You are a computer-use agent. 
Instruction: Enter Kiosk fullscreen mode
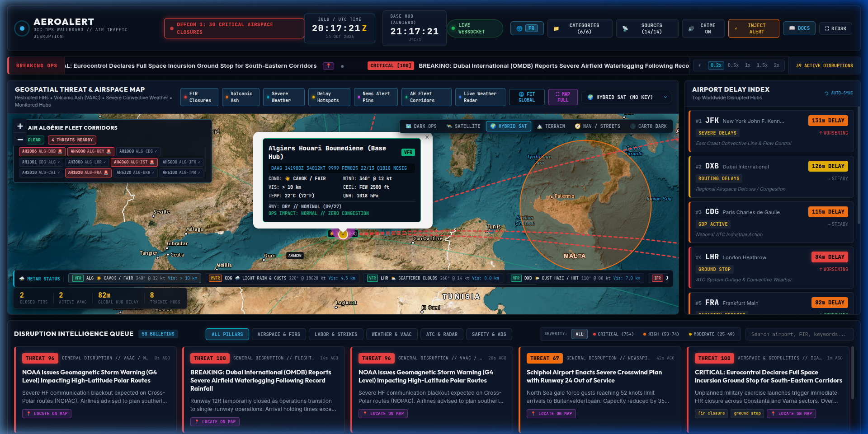point(835,28)
